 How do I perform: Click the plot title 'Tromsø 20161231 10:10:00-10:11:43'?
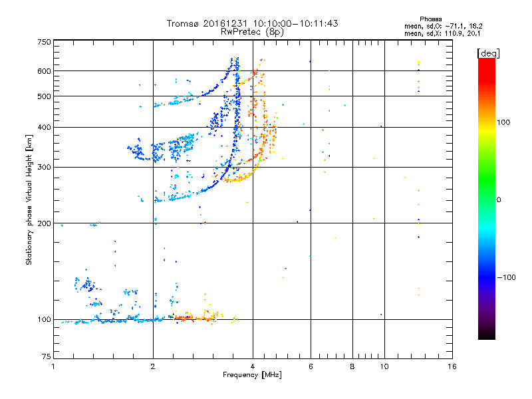[x=252, y=23]
